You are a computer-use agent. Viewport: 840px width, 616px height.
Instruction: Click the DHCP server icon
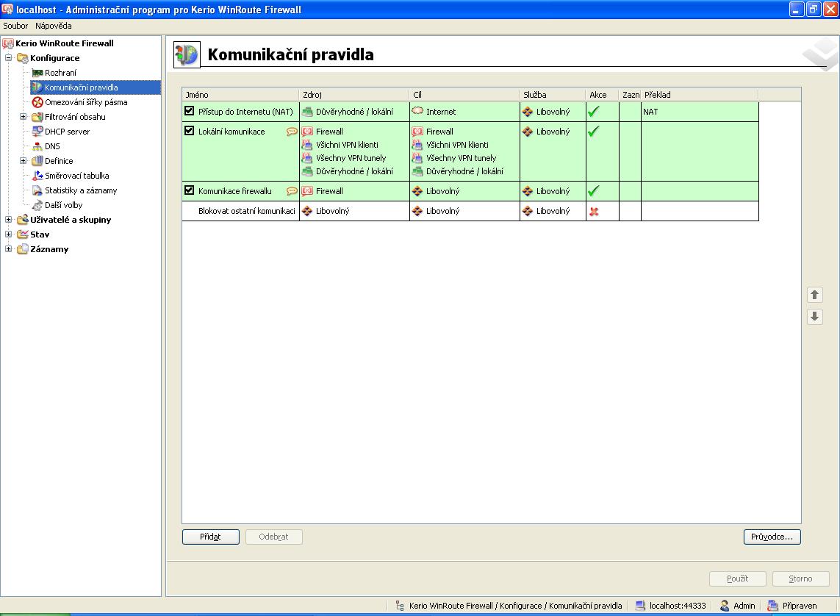[37, 132]
